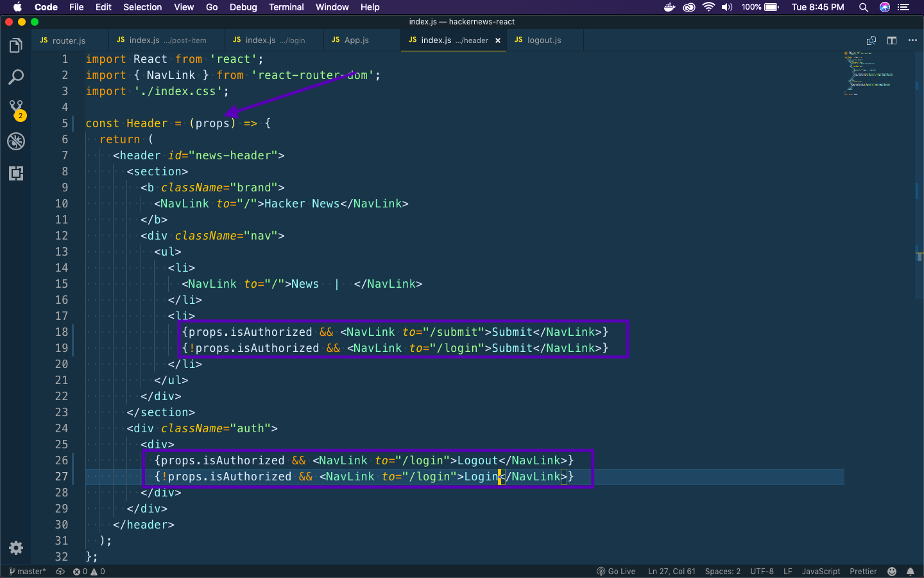Open the Manage gear icon
The height and width of the screenshot is (578, 924).
click(16, 548)
